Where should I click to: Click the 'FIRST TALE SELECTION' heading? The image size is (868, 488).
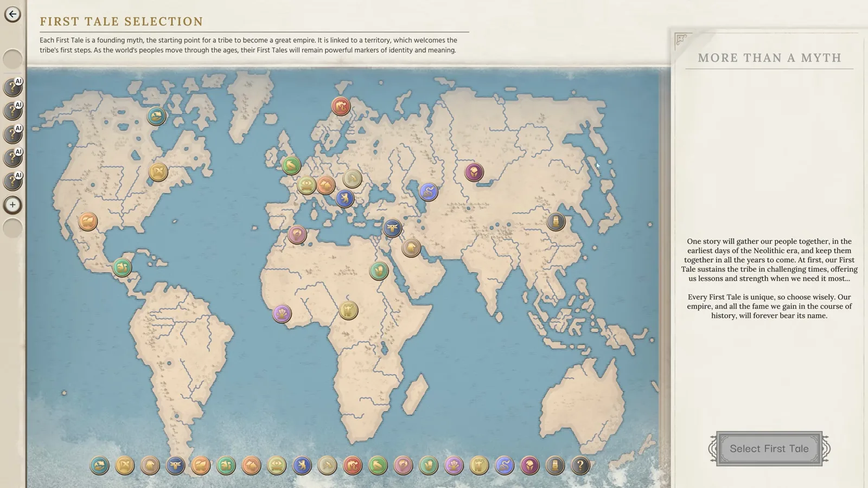click(122, 22)
